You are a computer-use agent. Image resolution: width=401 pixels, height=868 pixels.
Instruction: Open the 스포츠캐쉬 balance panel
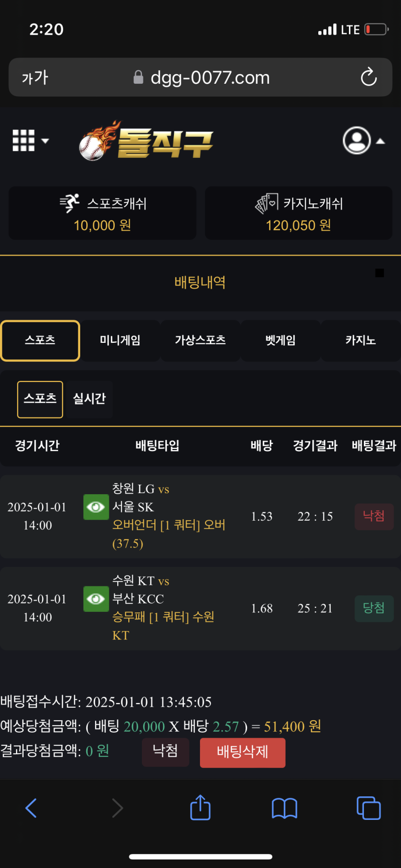click(x=102, y=213)
